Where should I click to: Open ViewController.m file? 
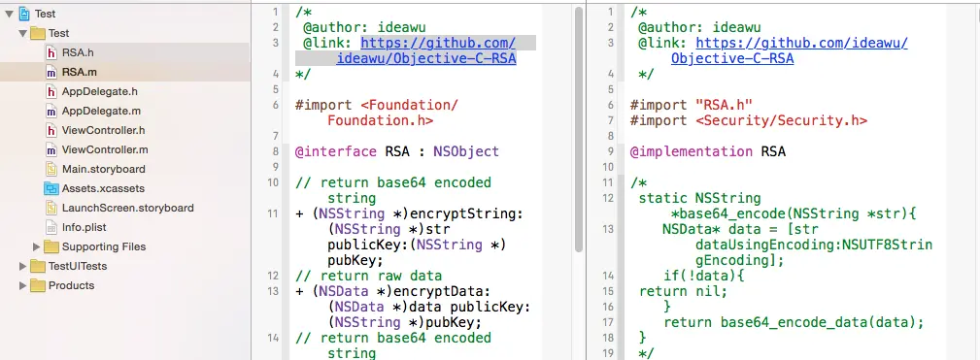105,149
